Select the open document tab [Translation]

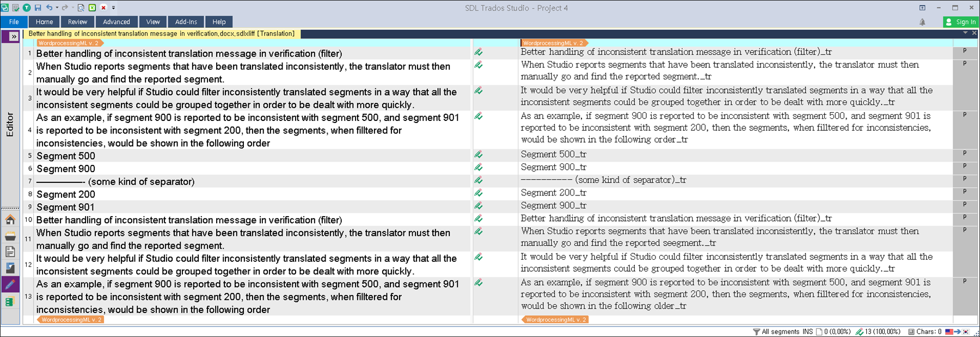click(162, 34)
